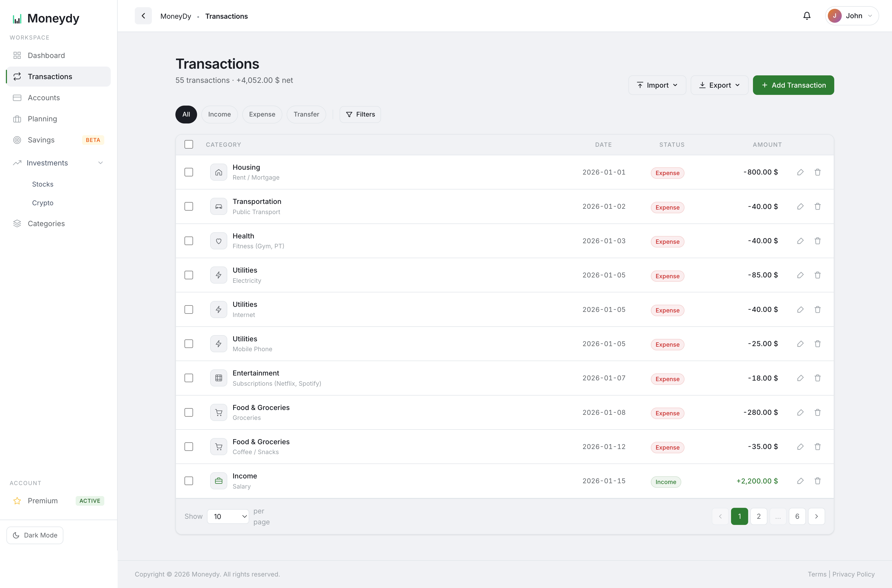This screenshot has height=588, width=892.
Task: Go to page 6 of transactions
Action: pyautogui.click(x=797, y=516)
